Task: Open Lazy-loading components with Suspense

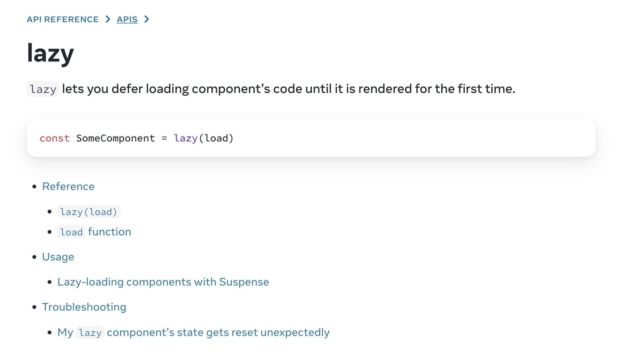Action: coord(163,282)
